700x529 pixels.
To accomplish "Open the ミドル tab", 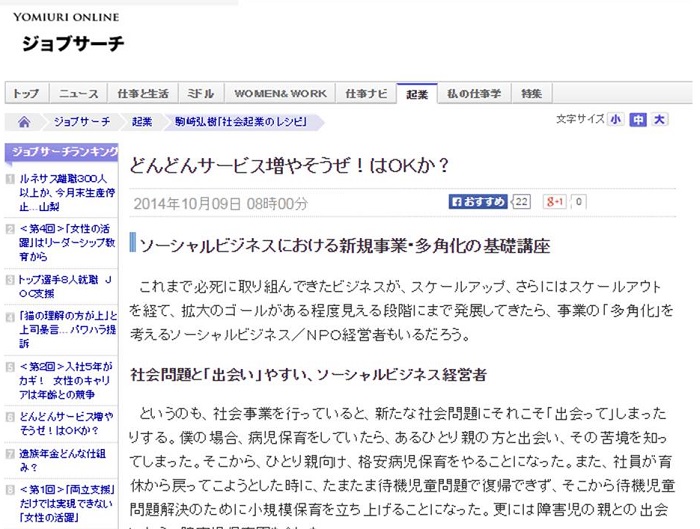I will tap(201, 94).
